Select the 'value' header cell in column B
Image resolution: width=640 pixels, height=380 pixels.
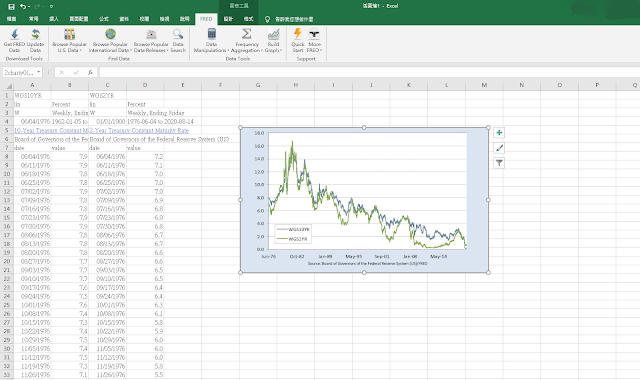70,148
